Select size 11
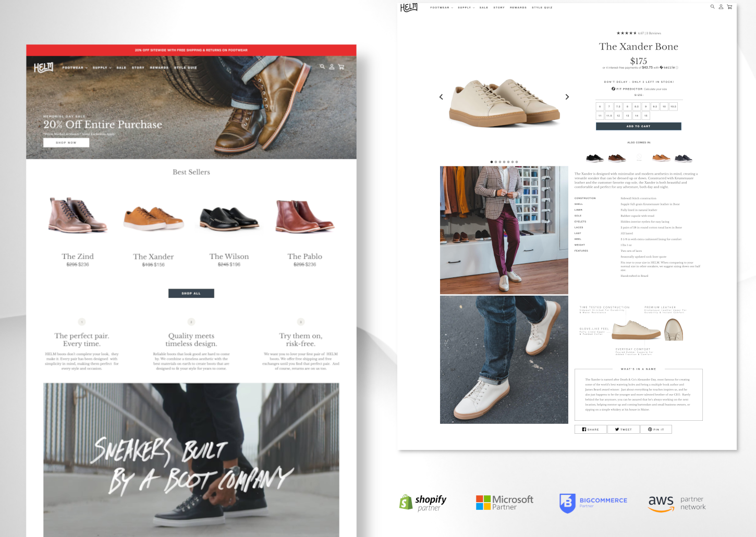The width and height of the screenshot is (756, 537). pyautogui.click(x=600, y=116)
